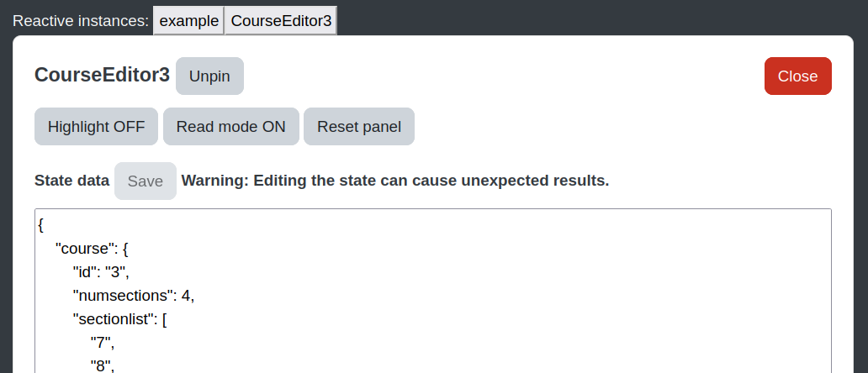Screen dimensions: 868x373
Task: Switch to the example reactive instance tab
Action: click(188, 21)
